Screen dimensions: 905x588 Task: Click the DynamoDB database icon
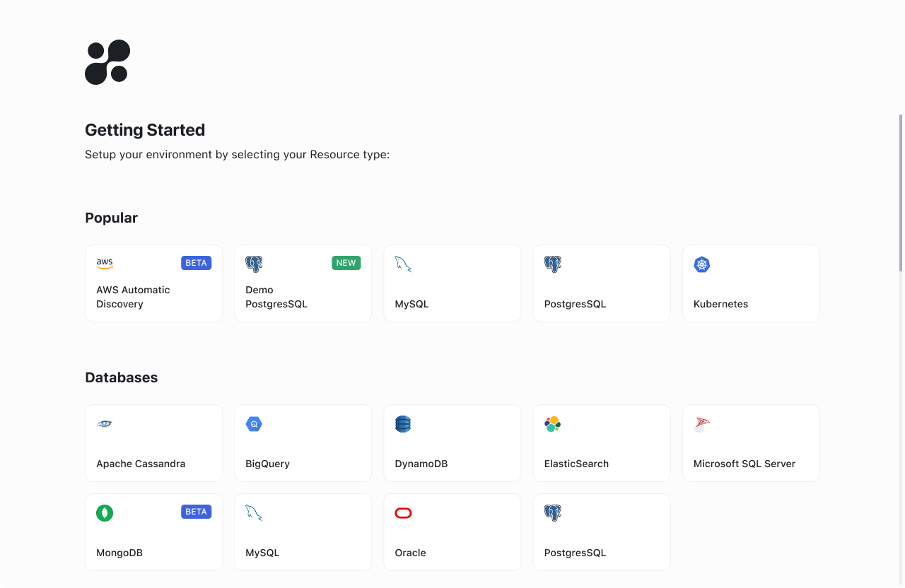point(403,424)
